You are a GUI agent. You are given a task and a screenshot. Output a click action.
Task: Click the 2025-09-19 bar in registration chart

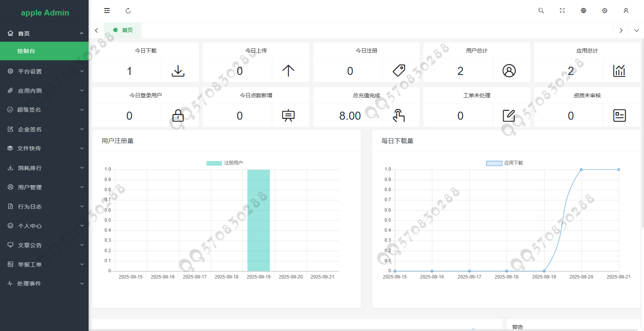258,220
